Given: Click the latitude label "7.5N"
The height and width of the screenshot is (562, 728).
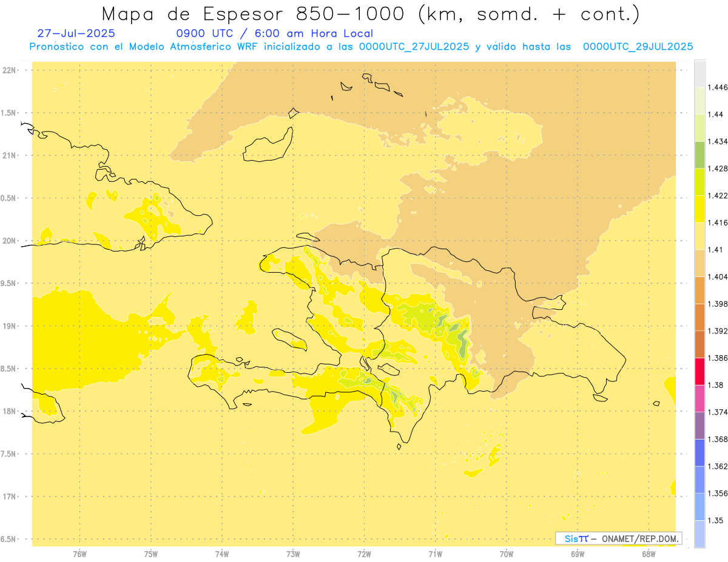Looking at the screenshot, I should [x=9, y=454].
